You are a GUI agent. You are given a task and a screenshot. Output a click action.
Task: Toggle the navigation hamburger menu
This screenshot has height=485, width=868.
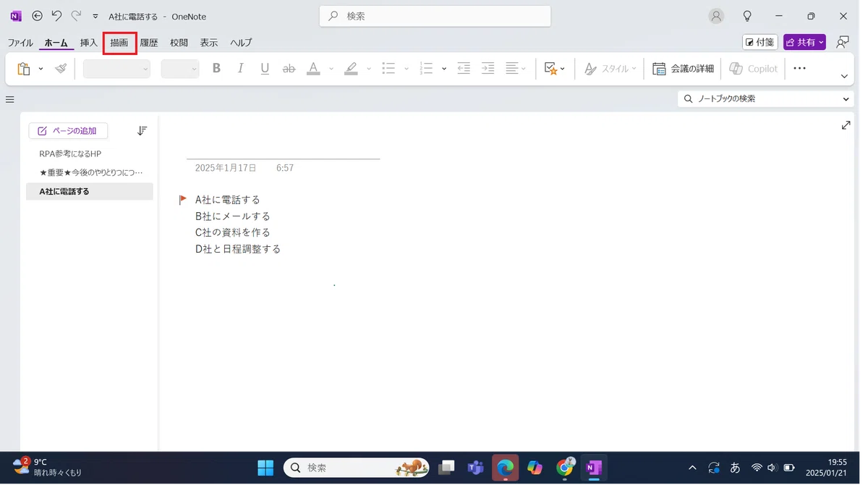tap(10, 99)
